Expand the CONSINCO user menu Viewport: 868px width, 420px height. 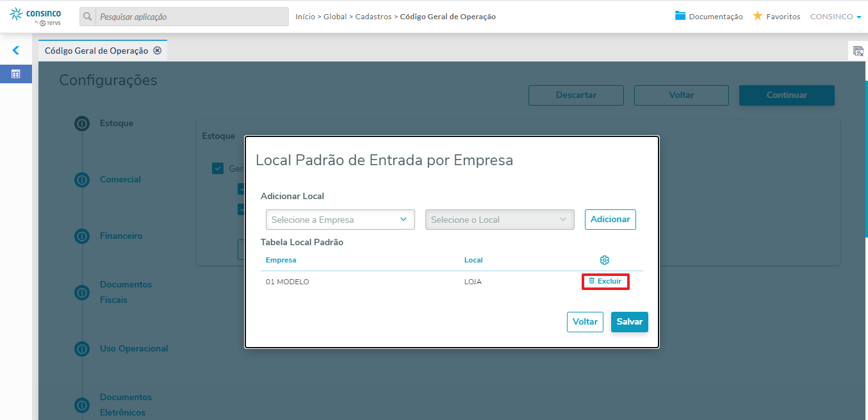coord(835,17)
